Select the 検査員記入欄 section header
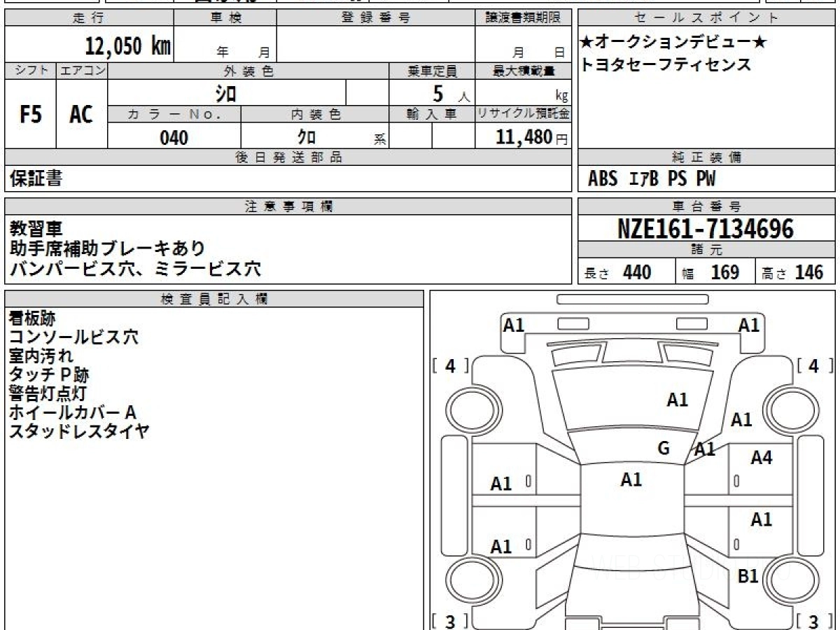 click(x=214, y=298)
